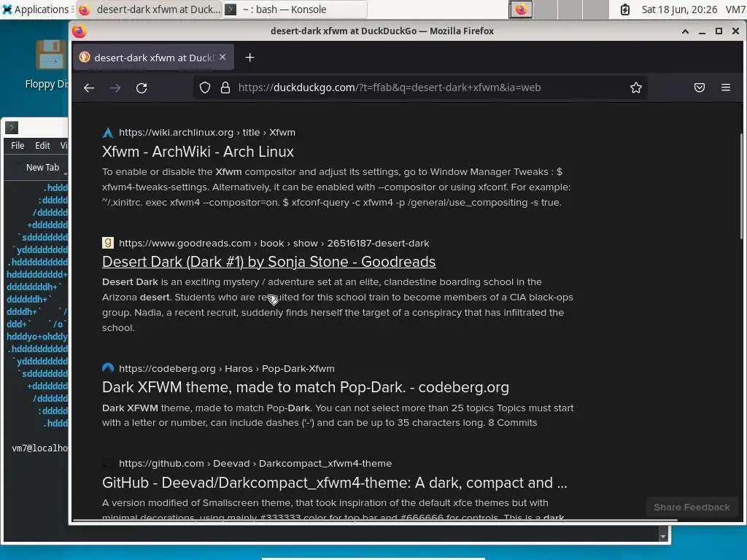Screen dimensions: 747x560
Task: Click the Share Feedback button
Action: (x=692, y=507)
